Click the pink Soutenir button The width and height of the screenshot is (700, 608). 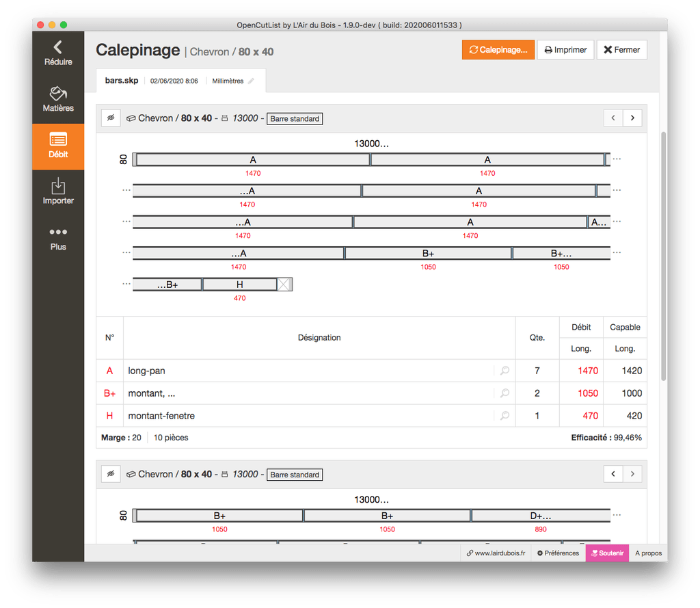pyautogui.click(x=607, y=553)
